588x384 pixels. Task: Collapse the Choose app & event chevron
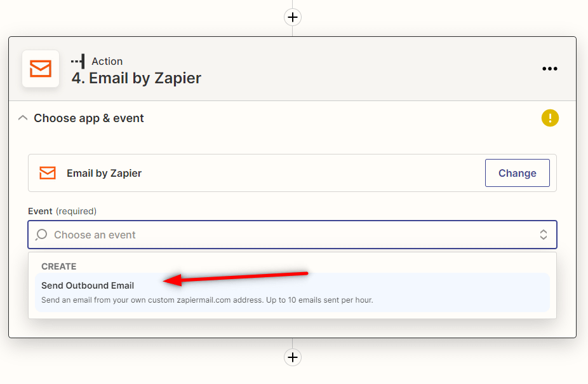click(x=23, y=118)
